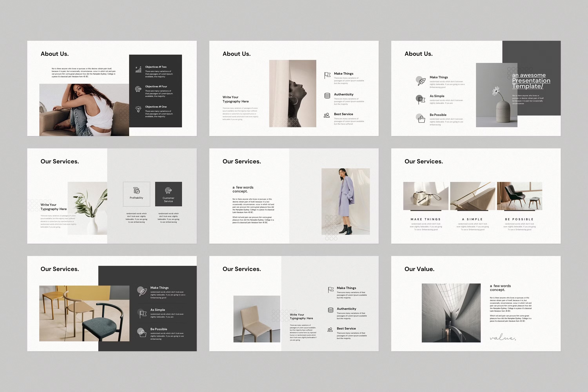Click the Authenticity stack icon on the profile-portrait slide
The height and width of the screenshot is (392, 588).
pos(327,95)
